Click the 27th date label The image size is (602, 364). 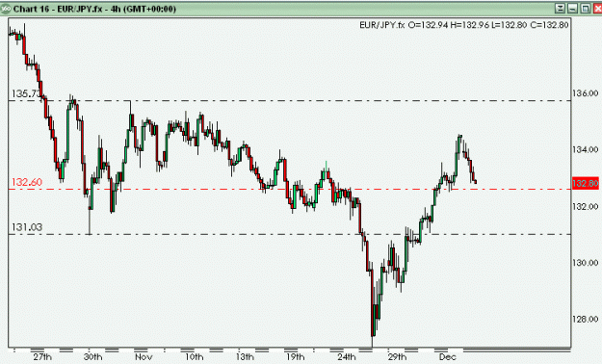(x=42, y=357)
